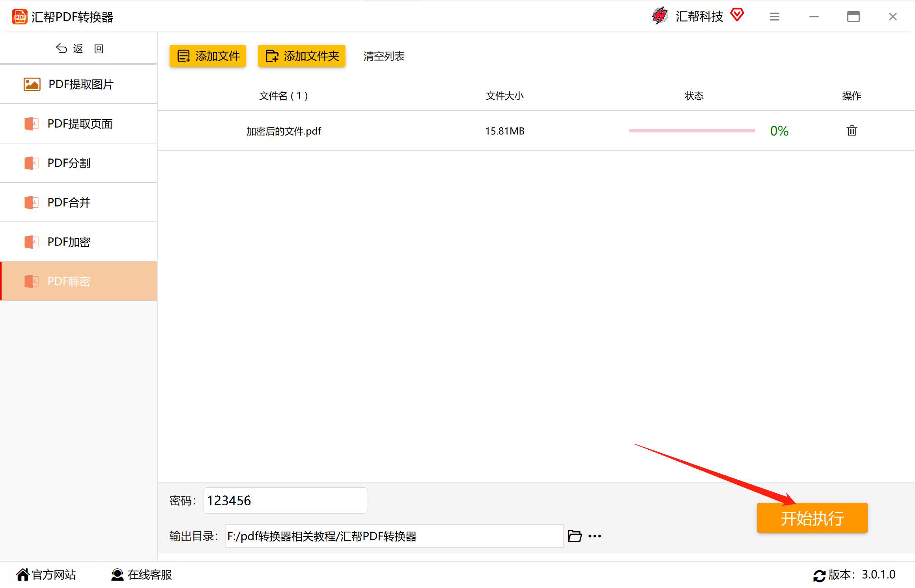Open the hamburger menu in title bar
The width and height of the screenshot is (915, 588).
pos(775,17)
